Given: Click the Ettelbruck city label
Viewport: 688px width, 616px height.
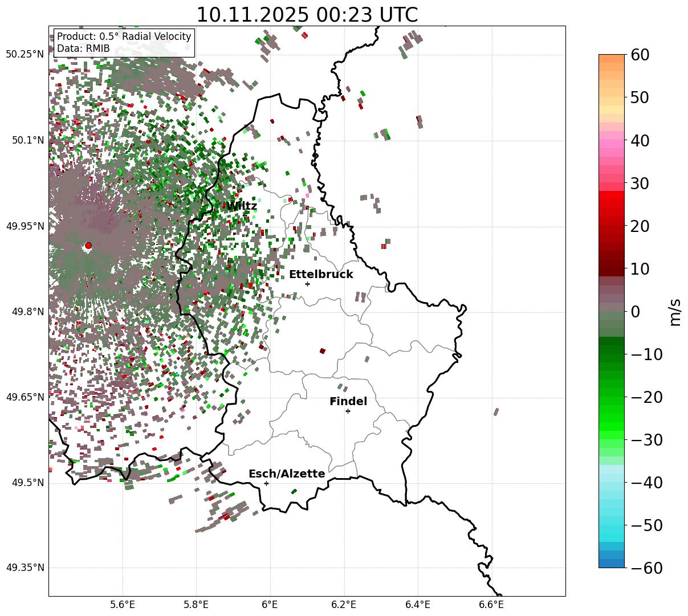Looking at the screenshot, I should pyautogui.click(x=321, y=274).
